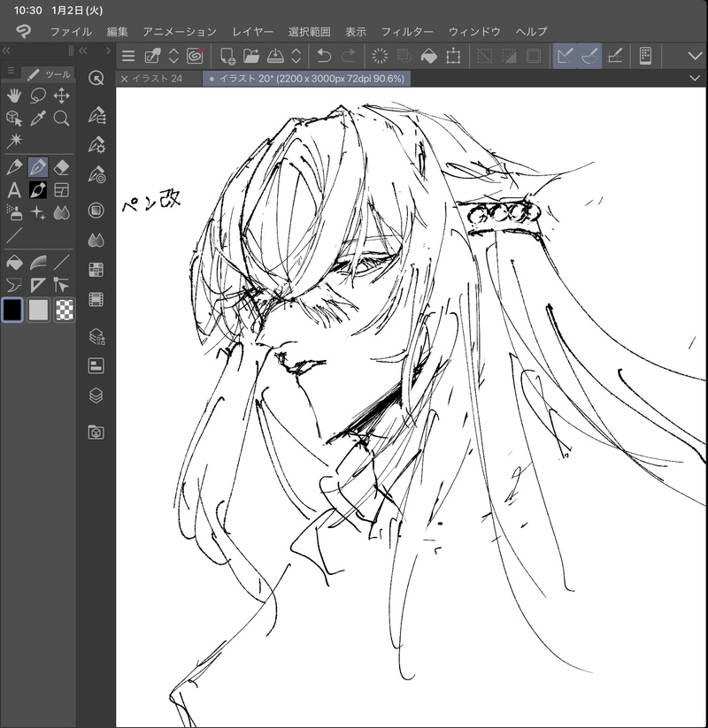Select the Gradient tool
The width and height of the screenshot is (708, 728).
tap(38, 263)
